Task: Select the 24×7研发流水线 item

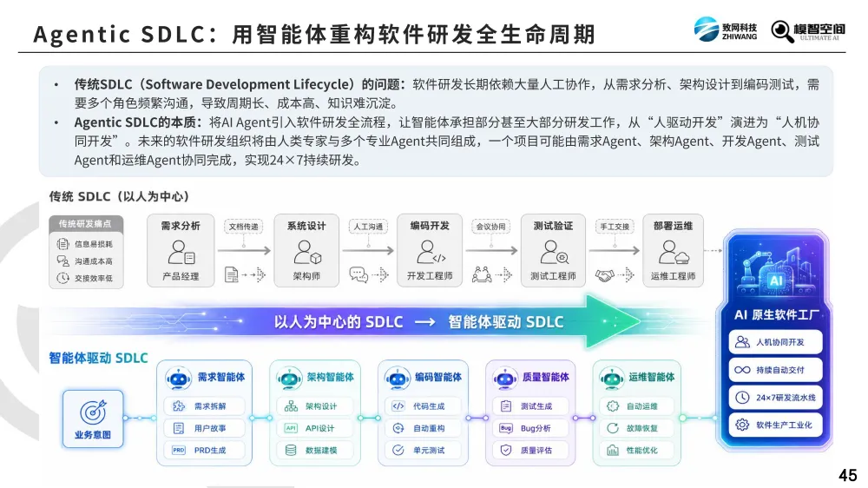Action: 775,398
